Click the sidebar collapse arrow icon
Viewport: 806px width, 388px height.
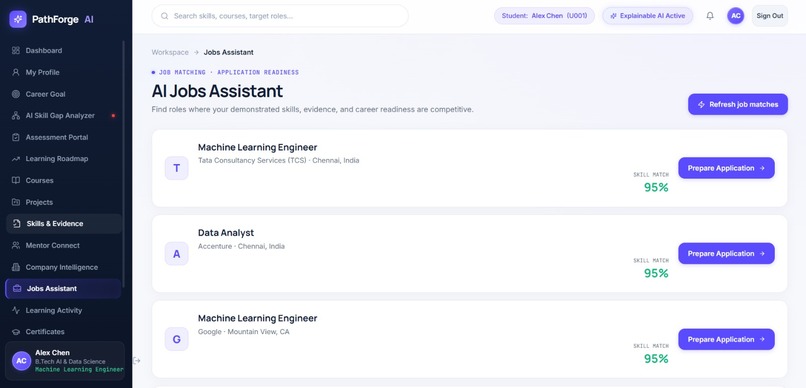(137, 361)
